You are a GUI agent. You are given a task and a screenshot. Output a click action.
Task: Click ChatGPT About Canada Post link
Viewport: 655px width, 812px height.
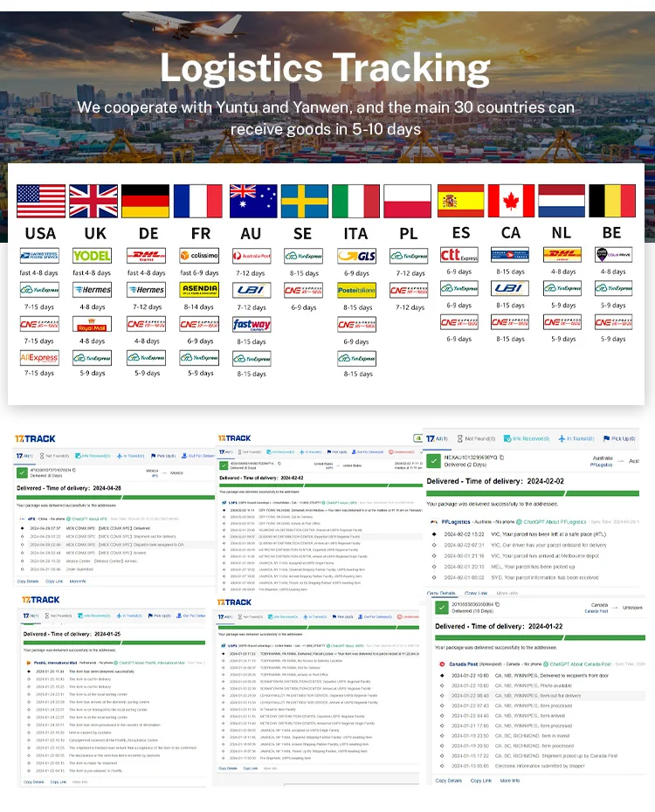576,664
